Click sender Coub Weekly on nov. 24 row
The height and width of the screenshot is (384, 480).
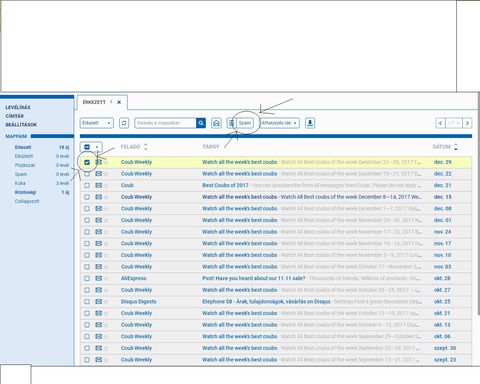pyautogui.click(x=136, y=232)
